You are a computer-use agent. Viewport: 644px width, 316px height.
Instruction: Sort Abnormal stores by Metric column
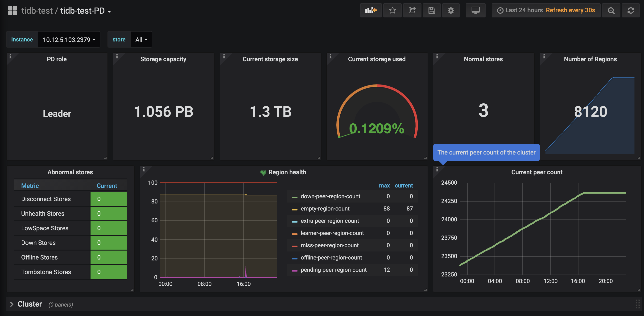(30, 186)
